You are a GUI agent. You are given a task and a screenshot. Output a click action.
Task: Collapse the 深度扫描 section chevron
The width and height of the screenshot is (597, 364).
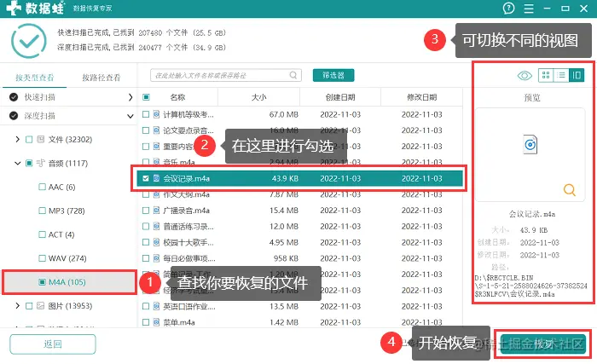pos(130,116)
